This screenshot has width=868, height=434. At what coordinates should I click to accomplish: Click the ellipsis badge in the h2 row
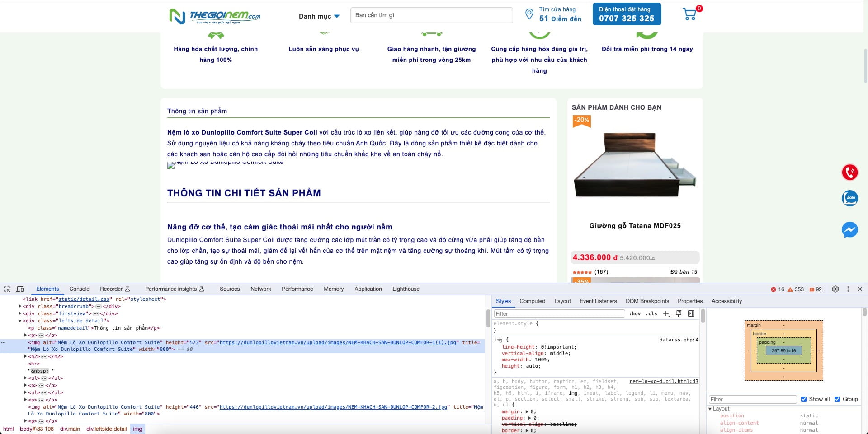[44, 357]
